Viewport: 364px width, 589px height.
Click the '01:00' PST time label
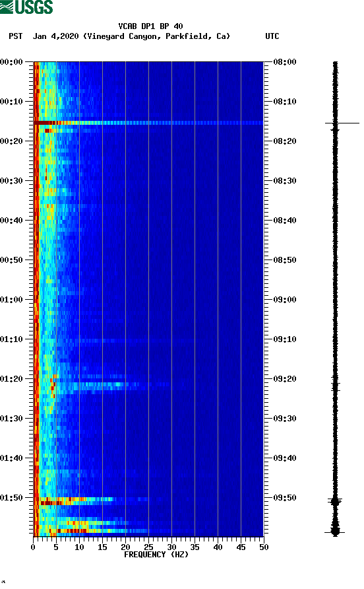[x=12, y=299]
